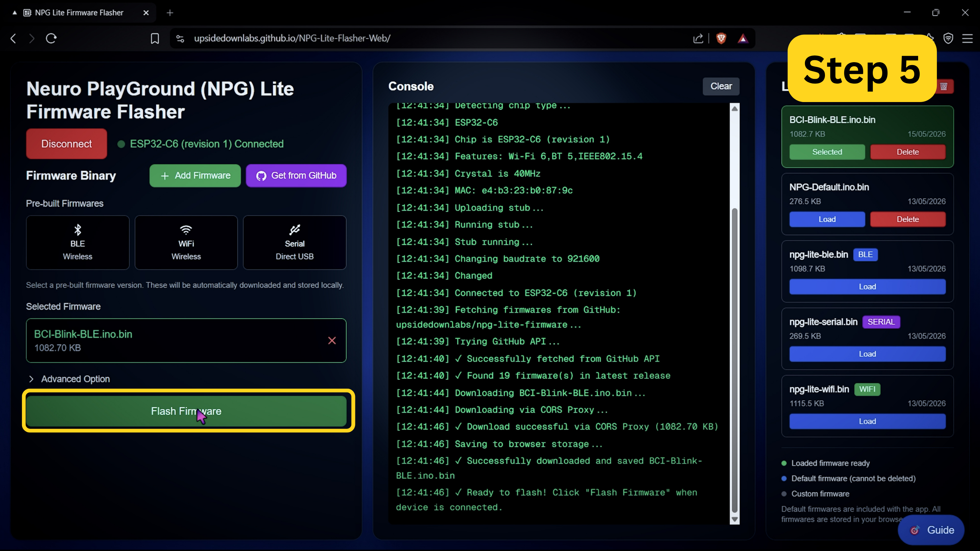Load npg-lite-ble.bin firmware
The height and width of the screenshot is (551, 980).
pyautogui.click(x=867, y=286)
